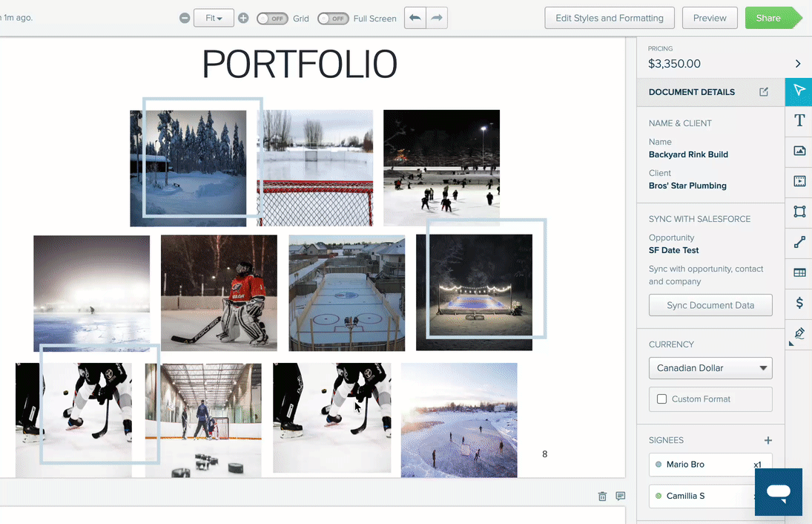Select the Text tool
The image size is (812, 524).
[x=799, y=121]
